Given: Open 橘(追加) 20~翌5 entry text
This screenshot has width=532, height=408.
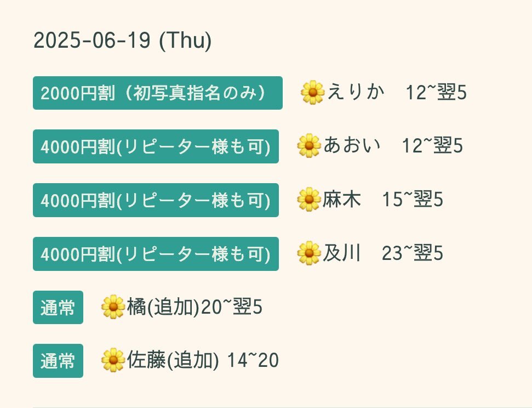Looking at the screenshot, I should (x=195, y=307).
